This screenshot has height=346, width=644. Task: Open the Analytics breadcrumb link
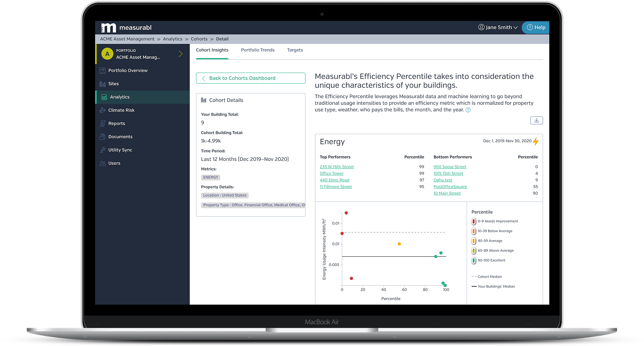[172, 39]
